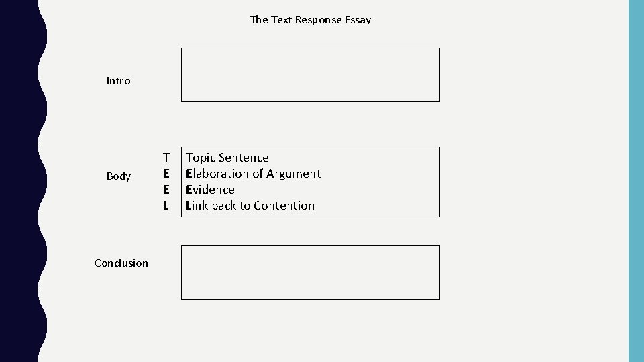Image resolution: width=644 pixels, height=362 pixels.
Task: Click inside the empty Intro box
Action: (x=310, y=74)
